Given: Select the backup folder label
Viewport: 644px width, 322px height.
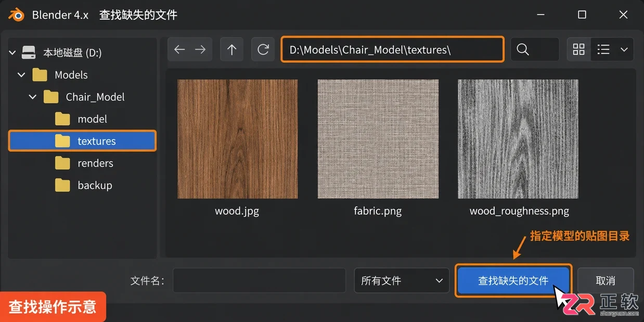Looking at the screenshot, I should (95, 185).
